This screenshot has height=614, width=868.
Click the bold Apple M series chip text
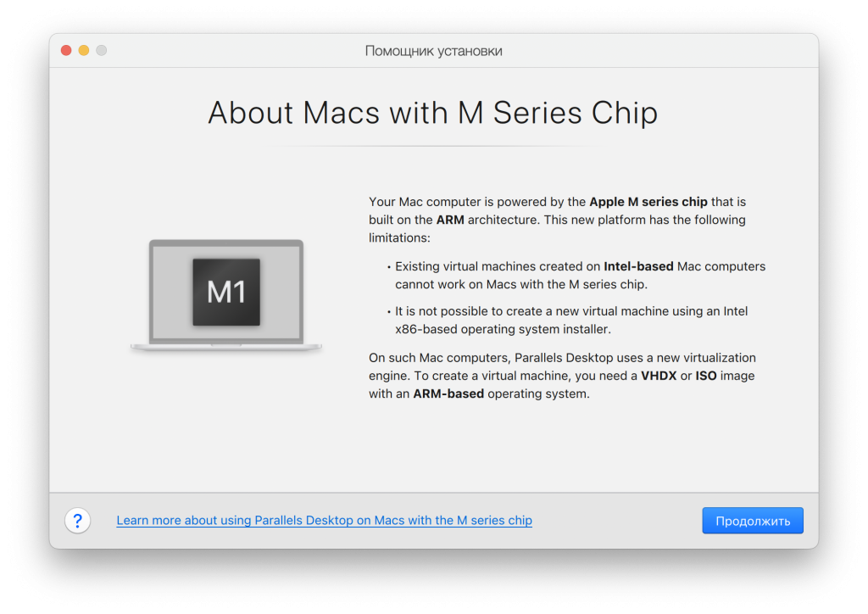tap(648, 202)
